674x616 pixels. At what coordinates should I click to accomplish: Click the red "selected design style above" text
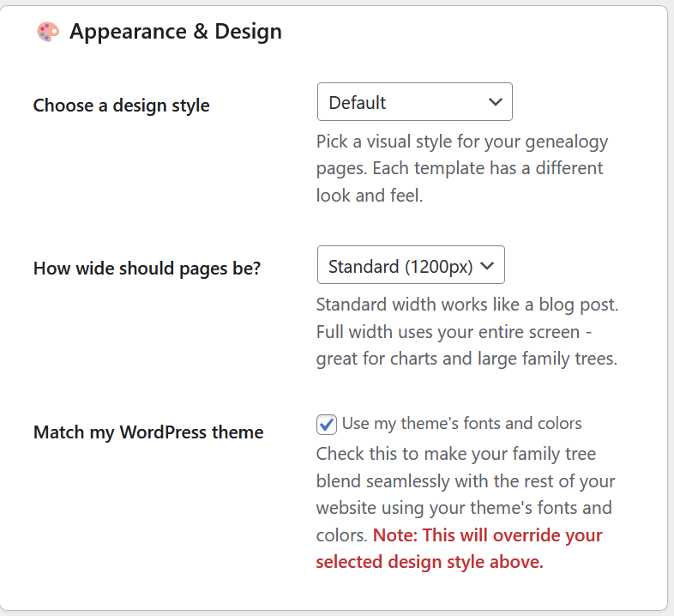click(x=429, y=563)
